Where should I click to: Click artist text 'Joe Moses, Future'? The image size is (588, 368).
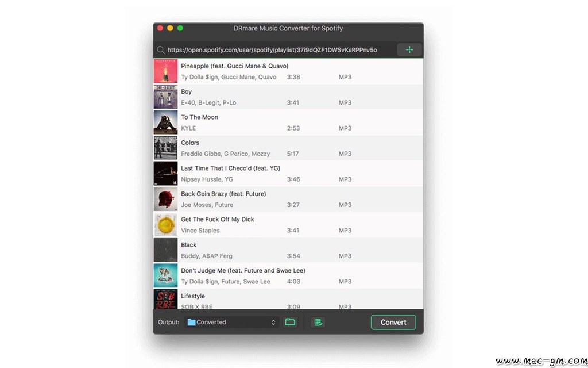click(x=207, y=205)
